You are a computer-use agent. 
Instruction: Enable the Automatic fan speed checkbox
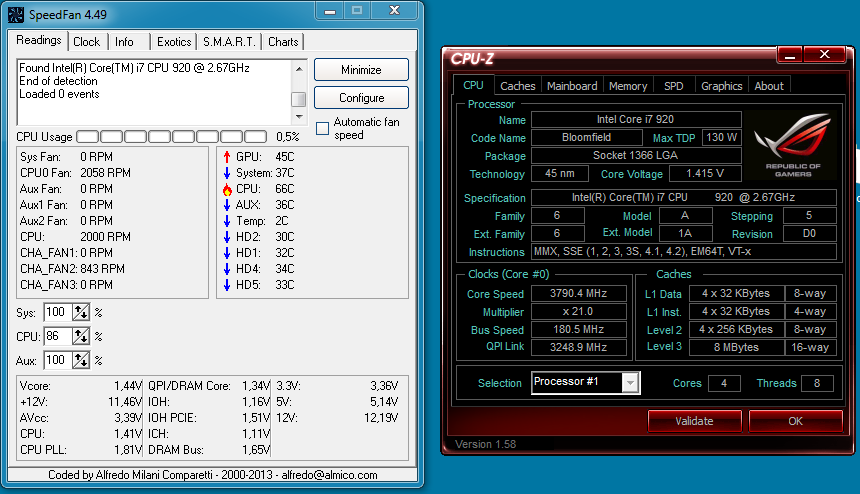[x=322, y=128]
